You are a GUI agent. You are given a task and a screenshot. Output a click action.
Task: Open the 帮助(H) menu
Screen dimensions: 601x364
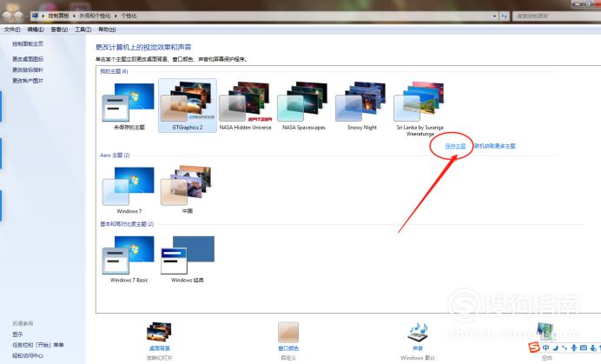coord(107,30)
